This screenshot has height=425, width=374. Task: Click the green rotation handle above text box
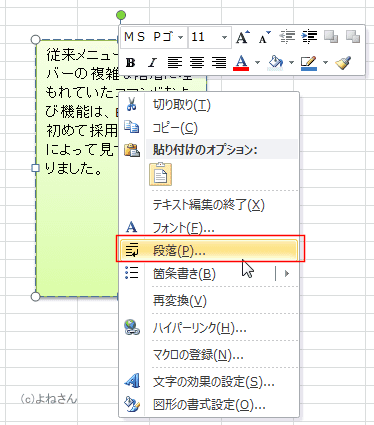pos(121,15)
